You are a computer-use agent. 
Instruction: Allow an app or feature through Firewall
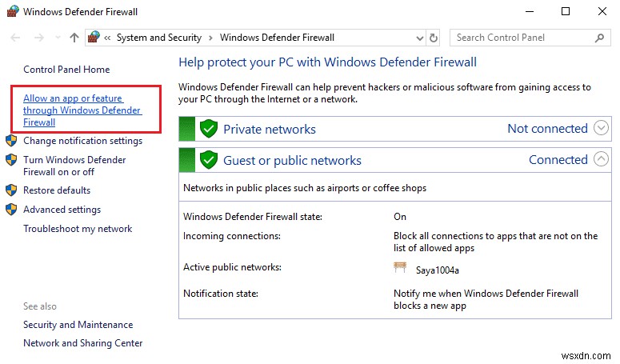[x=82, y=110]
